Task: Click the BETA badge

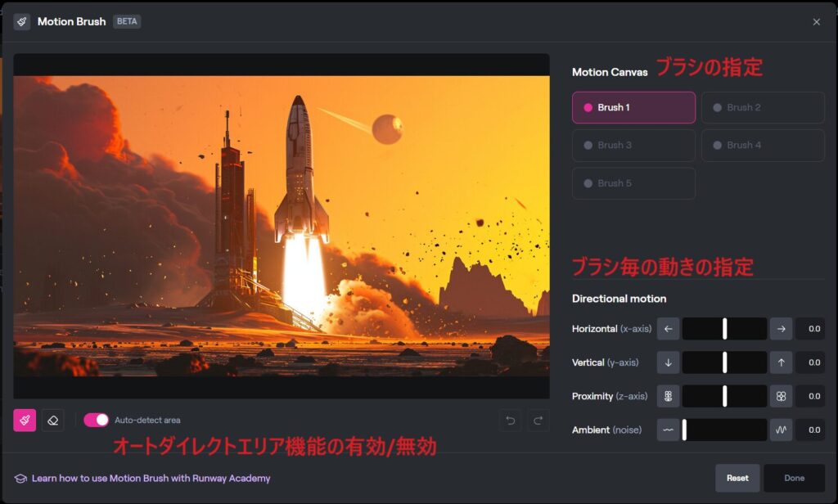Action: [x=127, y=21]
